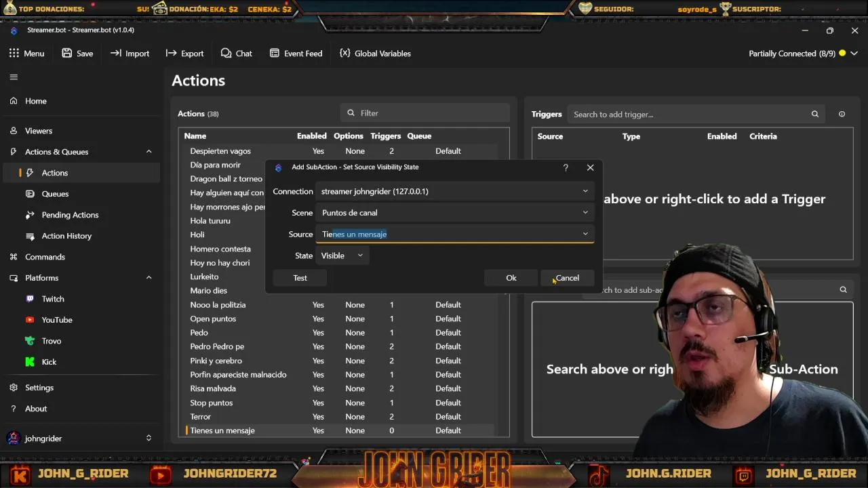The image size is (868, 488).
Task: Open the Trovo platform page
Action: [80, 341]
